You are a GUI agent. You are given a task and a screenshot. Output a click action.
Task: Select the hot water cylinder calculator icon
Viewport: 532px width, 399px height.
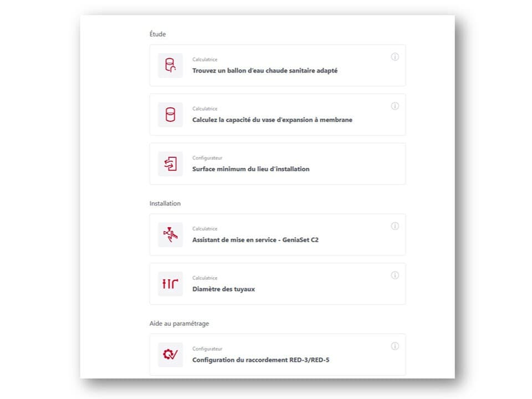point(170,65)
